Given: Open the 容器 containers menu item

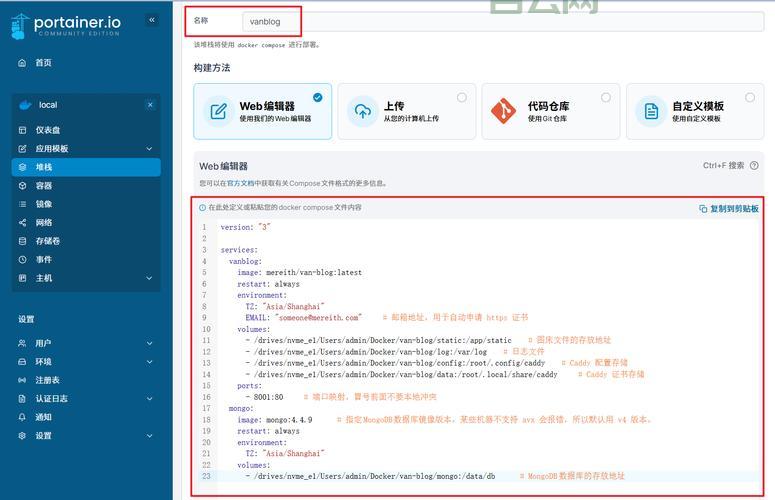Looking at the screenshot, I should pyautogui.click(x=86, y=186).
